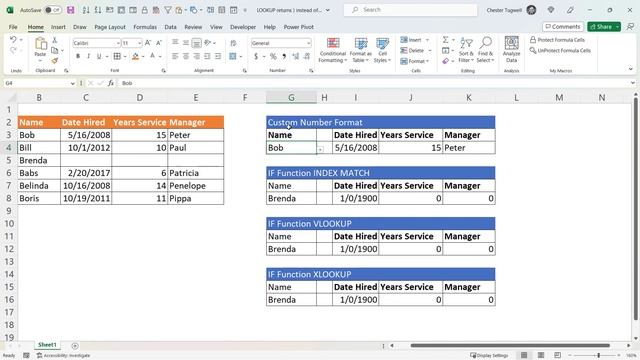Screen dimensions: 640x360
Task: Click Merge & Center icon
Action: (233, 56)
